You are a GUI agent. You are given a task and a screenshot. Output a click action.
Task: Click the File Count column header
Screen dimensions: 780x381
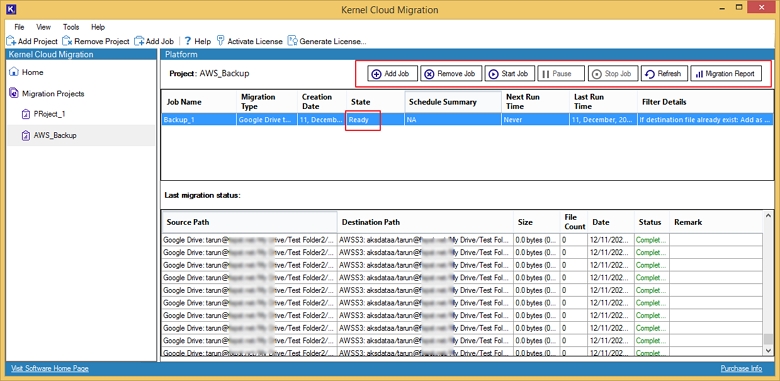(574, 222)
